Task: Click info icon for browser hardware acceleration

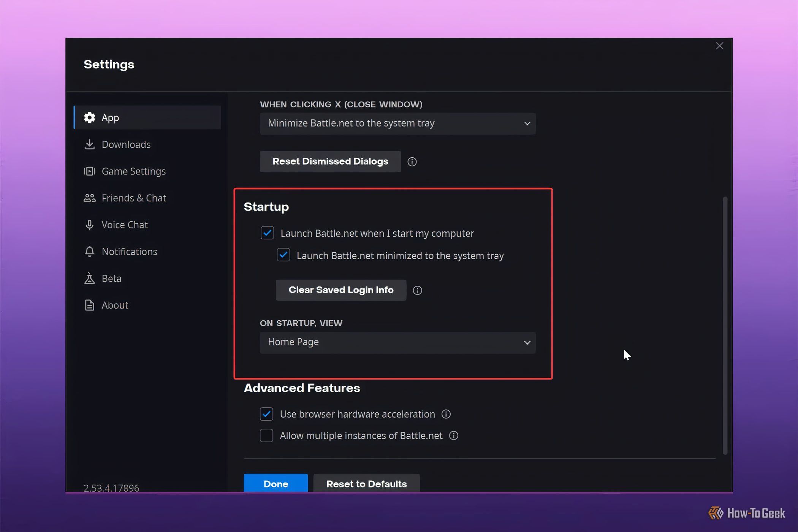Action: 446,414
